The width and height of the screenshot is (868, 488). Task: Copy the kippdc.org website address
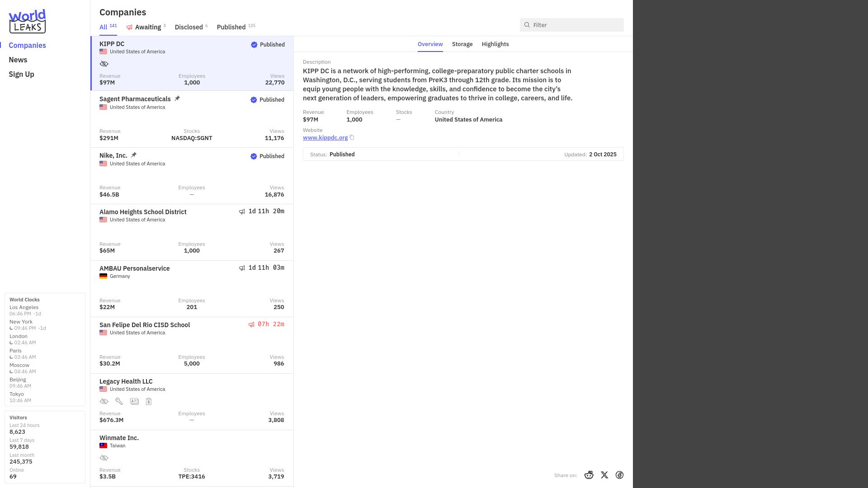click(x=352, y=138)
